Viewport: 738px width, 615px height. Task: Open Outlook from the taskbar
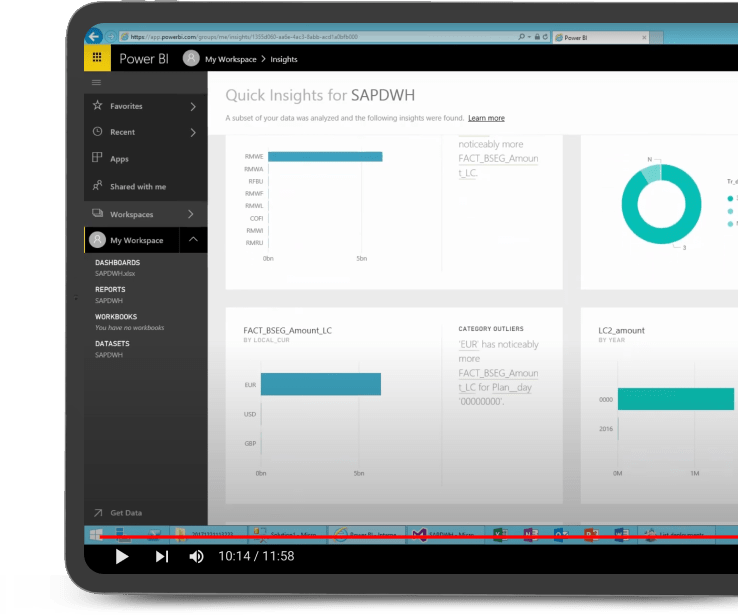tap(561, 535)
